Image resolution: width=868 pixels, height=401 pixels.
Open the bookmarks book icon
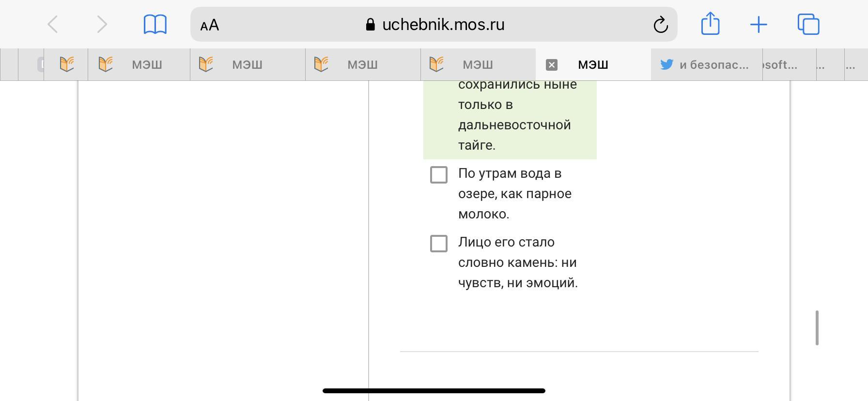(155, 25)
